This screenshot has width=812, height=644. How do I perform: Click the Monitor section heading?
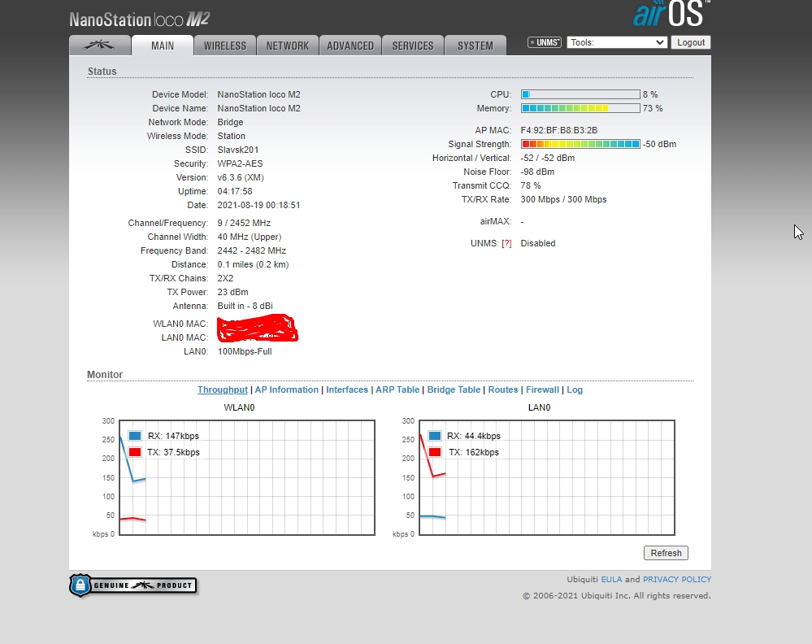click(105, 375)
